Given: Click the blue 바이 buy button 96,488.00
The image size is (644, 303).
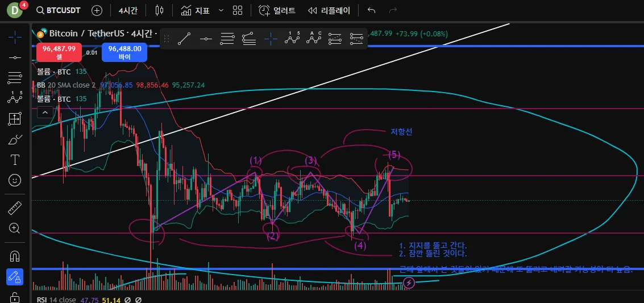Looking at the screenshot, I should [x=124, y=52].
